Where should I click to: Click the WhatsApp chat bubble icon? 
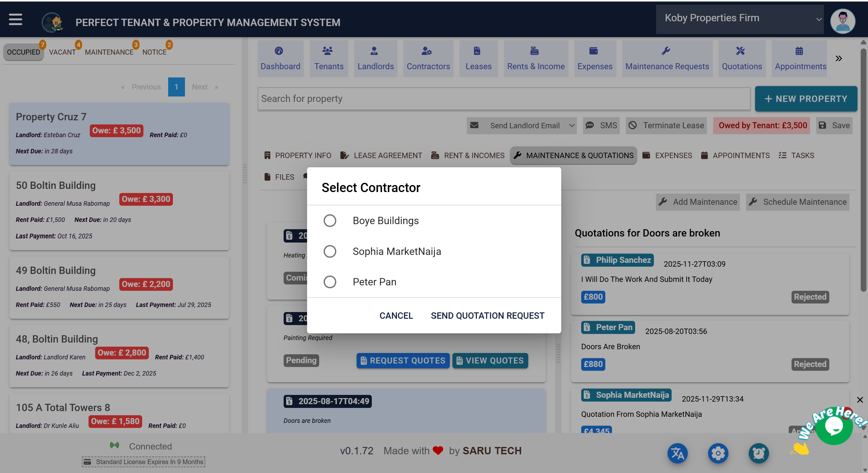834,426
